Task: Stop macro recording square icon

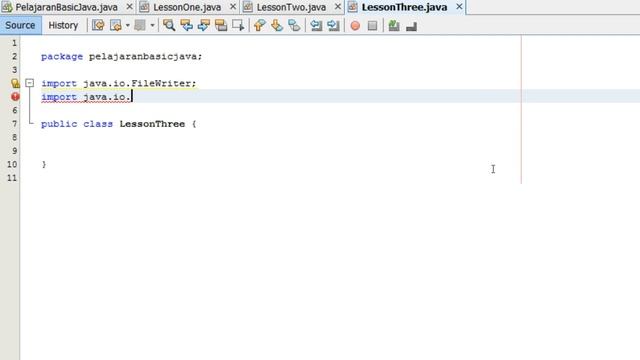Action: 372,26
